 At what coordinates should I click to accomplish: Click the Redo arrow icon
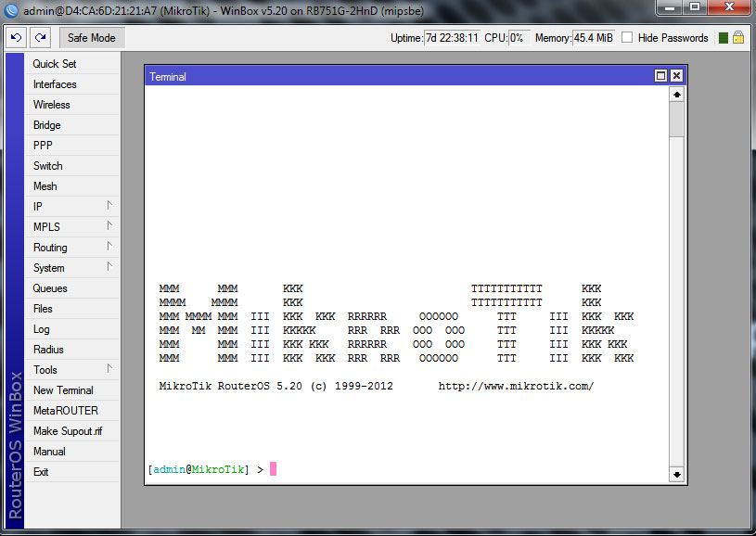[41, 38]
